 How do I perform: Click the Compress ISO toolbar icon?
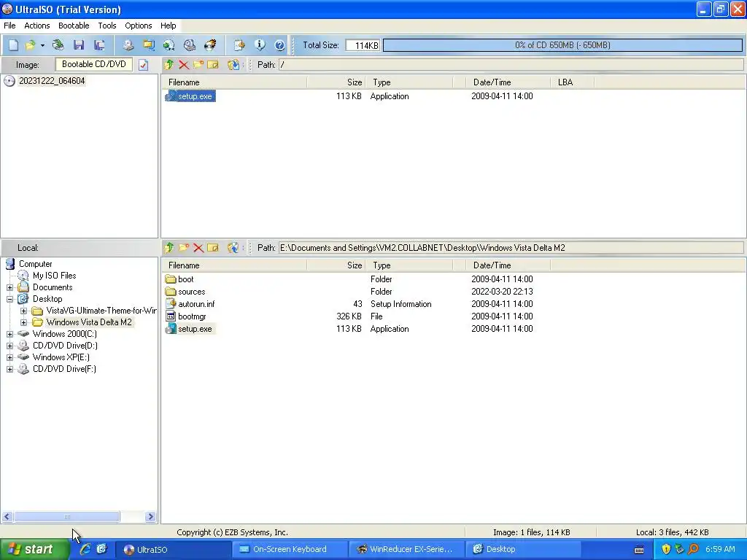click(169, 45)
